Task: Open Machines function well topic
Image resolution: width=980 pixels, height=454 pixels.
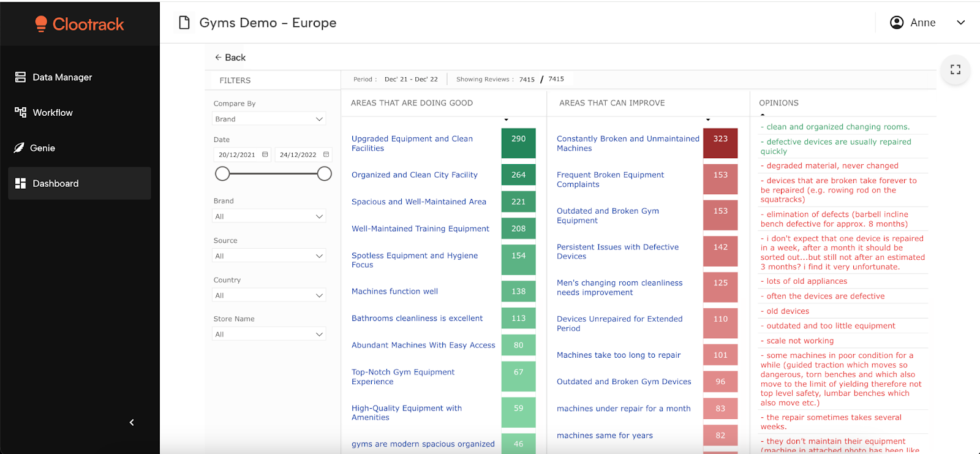Action: point(394,292)
